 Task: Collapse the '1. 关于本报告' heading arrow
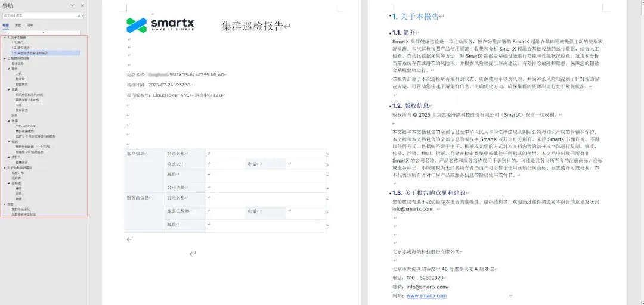click(x=4, y=38)
